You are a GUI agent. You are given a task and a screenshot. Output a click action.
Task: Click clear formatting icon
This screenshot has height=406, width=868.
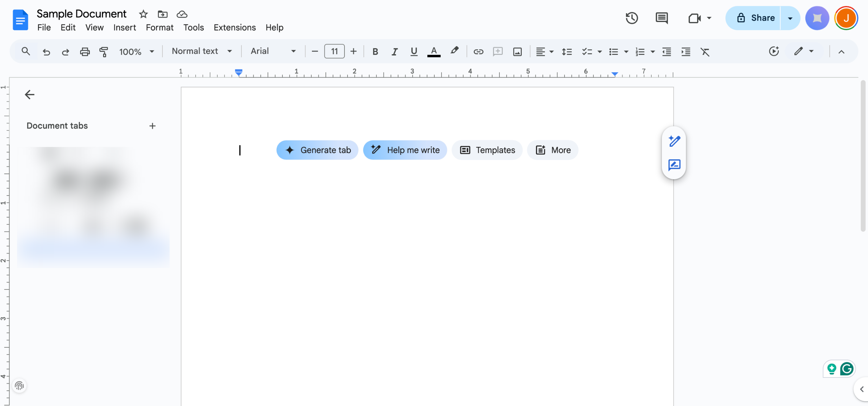(x=705, y=52)
